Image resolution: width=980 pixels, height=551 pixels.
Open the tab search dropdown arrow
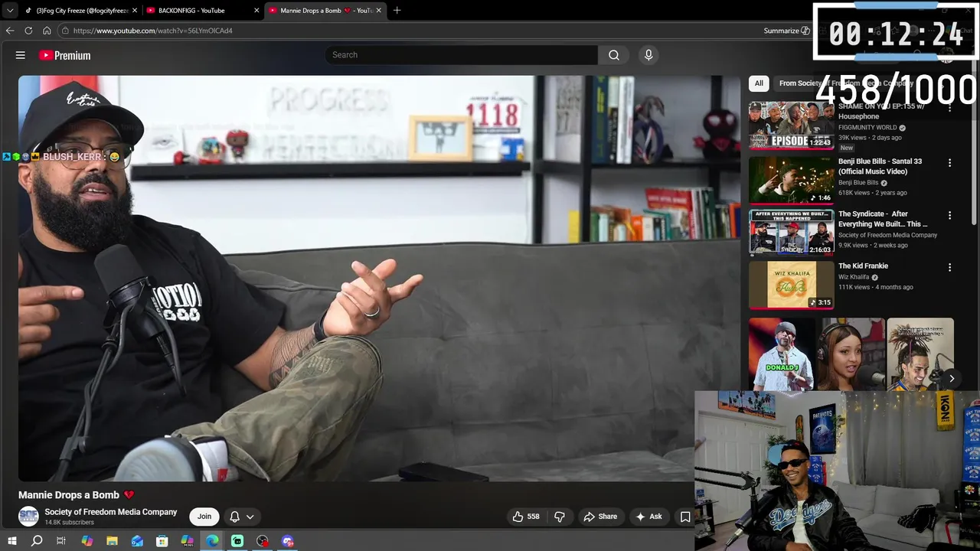[10, 11]
